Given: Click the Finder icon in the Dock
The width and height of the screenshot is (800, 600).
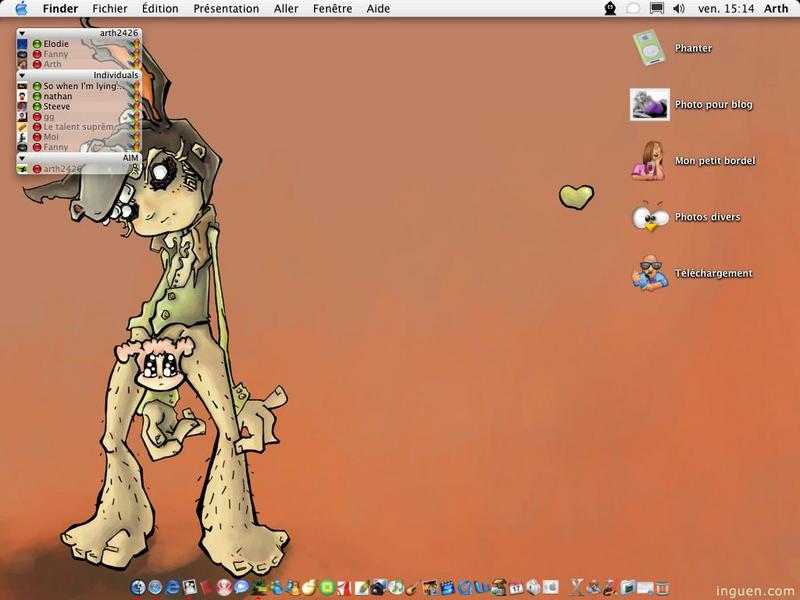Looking at the screenshot, I should coord(138,587).
